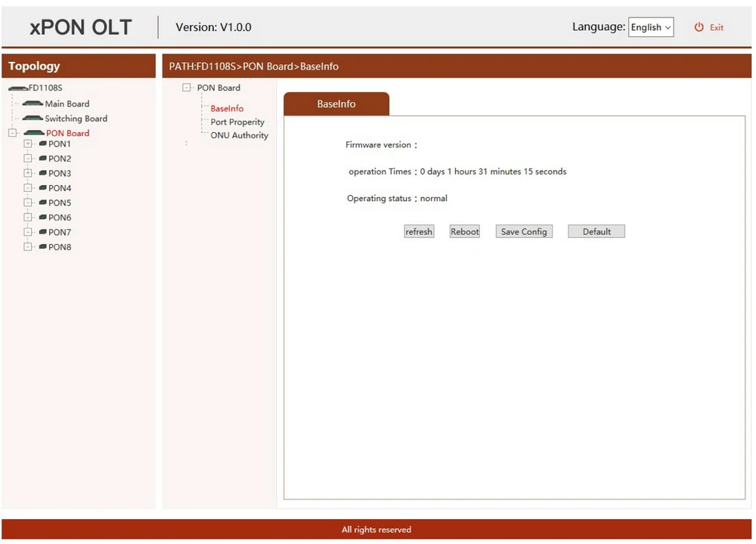Expand the PON1 tree node
The width and height of the screenshot is (756, 544).
tap(28, 144)
